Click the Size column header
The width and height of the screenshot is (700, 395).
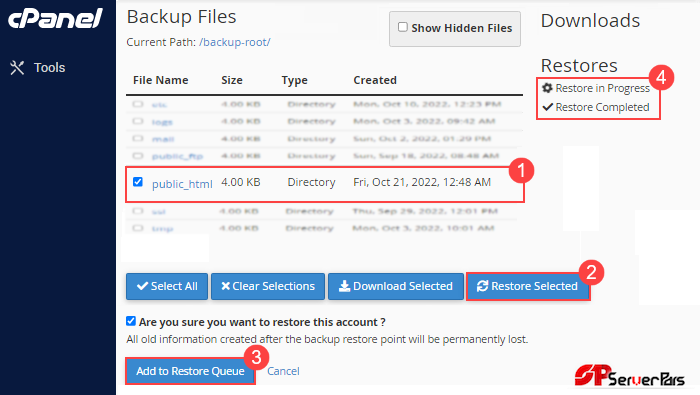pyautogui.click(x=232, y=80)
